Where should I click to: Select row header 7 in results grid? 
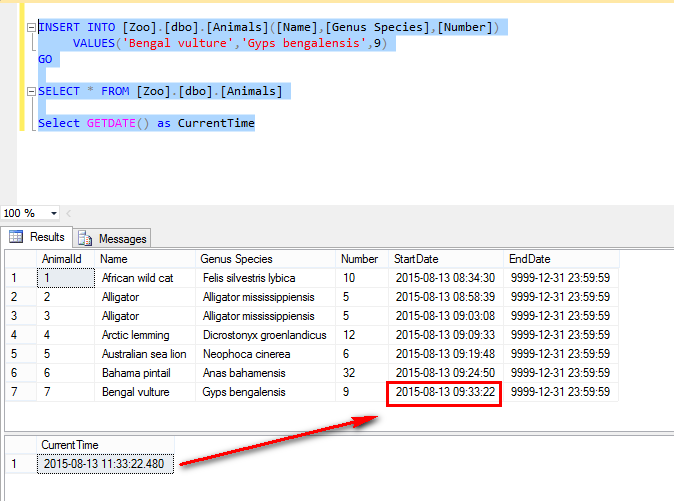pyautogui.click(x=21, y=392)
